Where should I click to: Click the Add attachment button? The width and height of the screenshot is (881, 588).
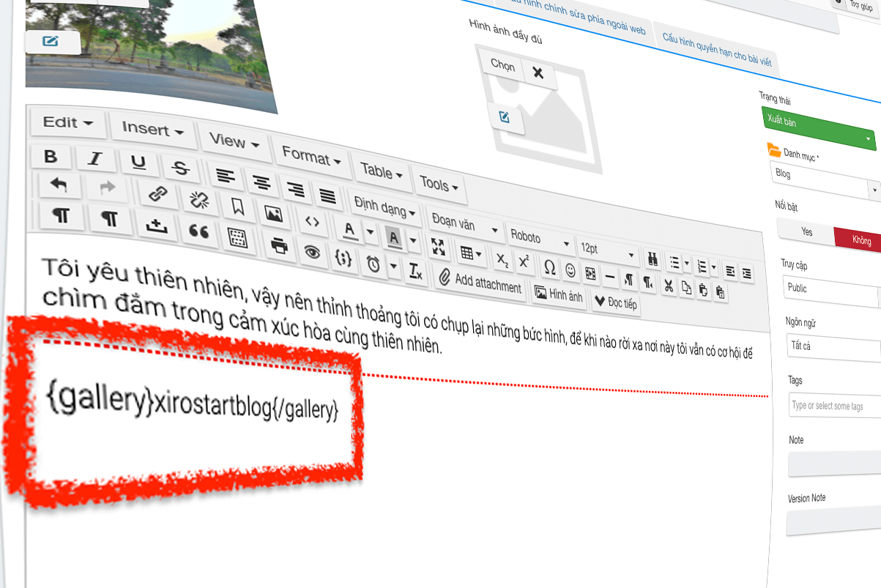480,282
